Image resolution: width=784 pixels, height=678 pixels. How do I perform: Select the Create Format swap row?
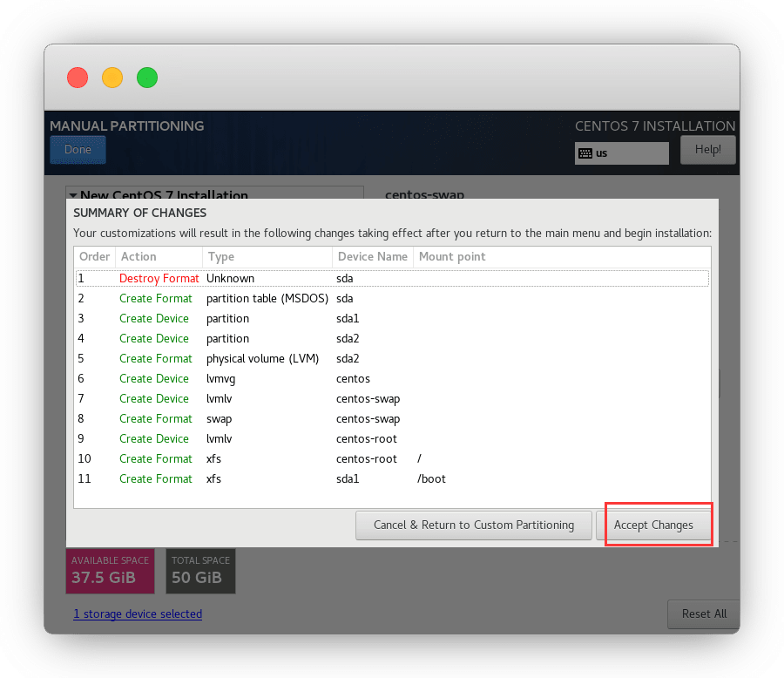pos(392,419)
